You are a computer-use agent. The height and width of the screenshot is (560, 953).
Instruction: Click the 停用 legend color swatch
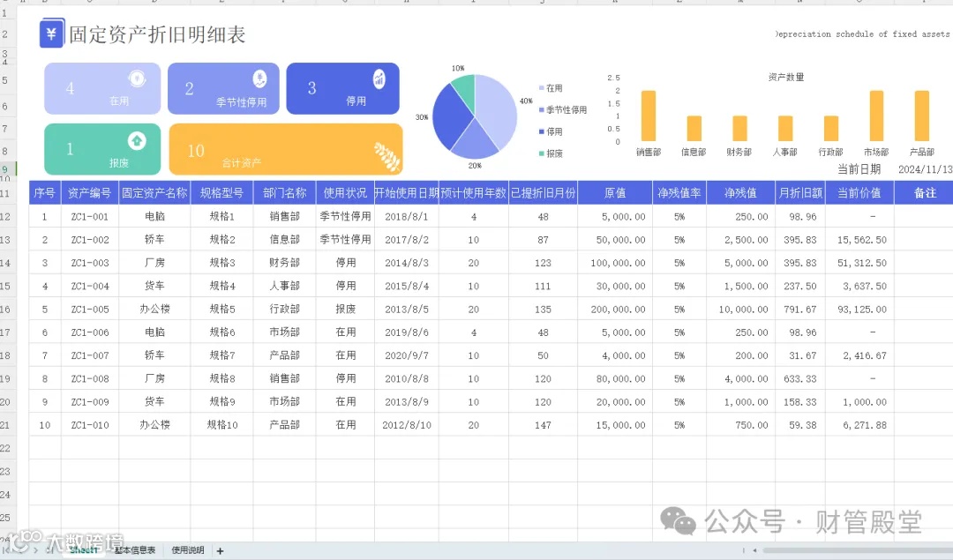pyautogui.click(x=542, y=131)
